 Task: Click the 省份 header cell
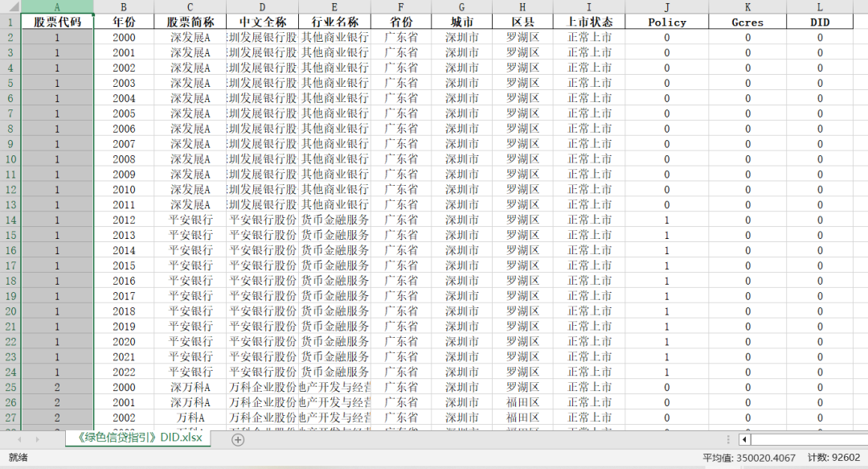tap(401, 23)
